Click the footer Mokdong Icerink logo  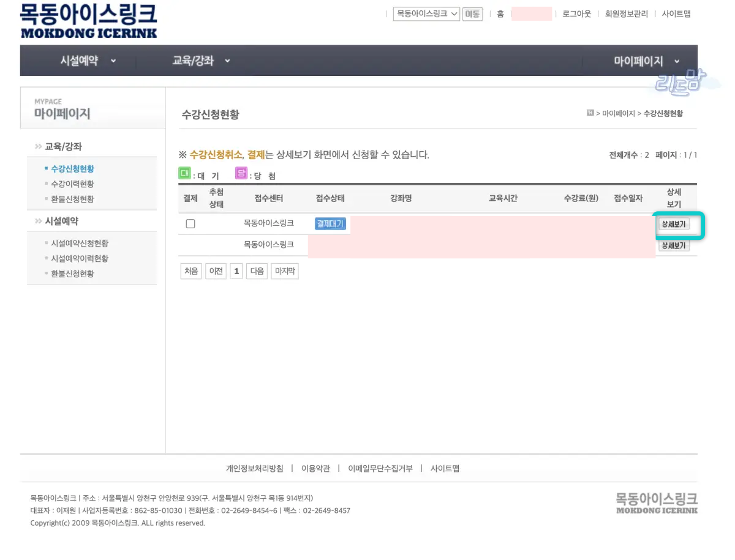657,502
